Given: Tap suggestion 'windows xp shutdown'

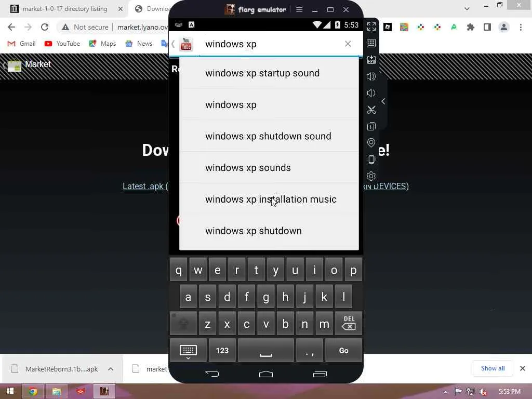Looking at the screenshot, I should 269,231.
